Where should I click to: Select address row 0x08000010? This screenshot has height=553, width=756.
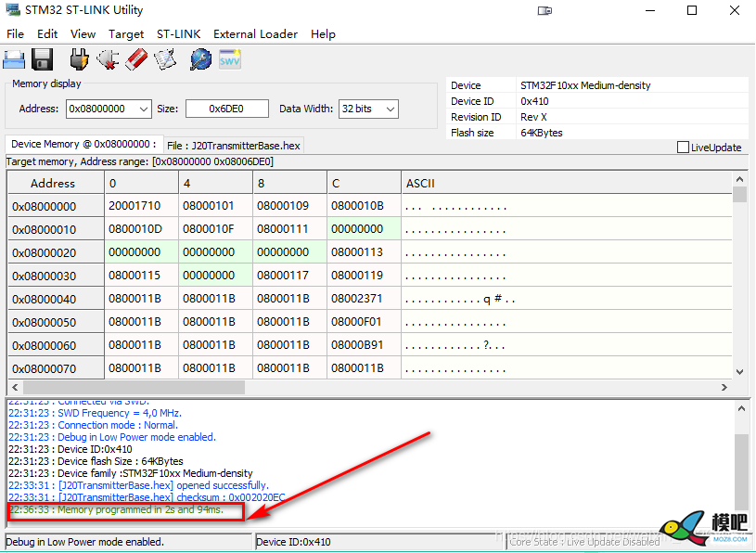[56, 229]
